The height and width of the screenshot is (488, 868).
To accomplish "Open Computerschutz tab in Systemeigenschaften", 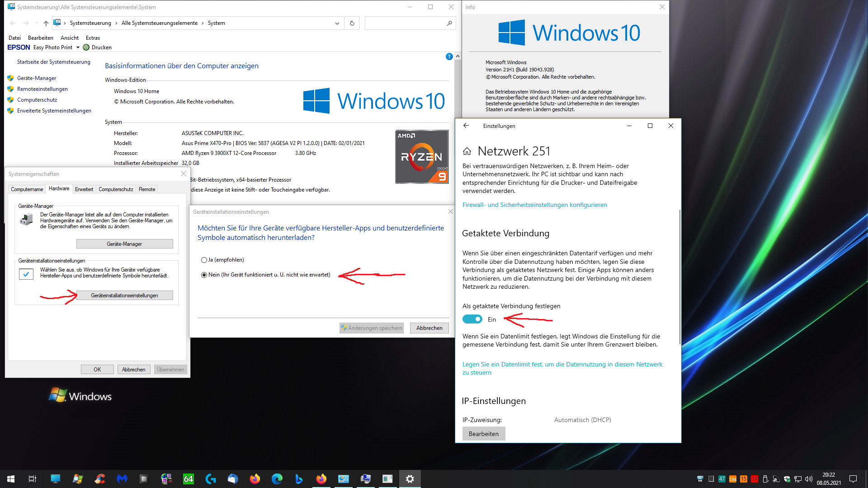I will coord(116,189).
